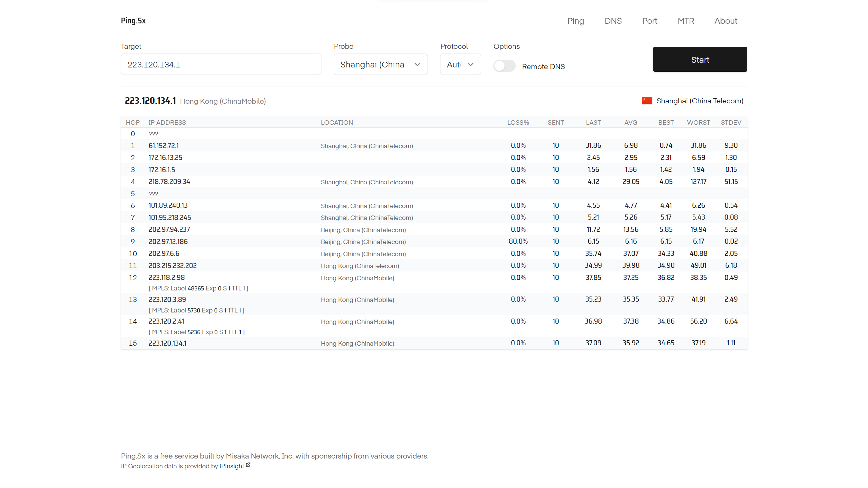
Task: Open the Port navigation item
Action: point(649,21)
